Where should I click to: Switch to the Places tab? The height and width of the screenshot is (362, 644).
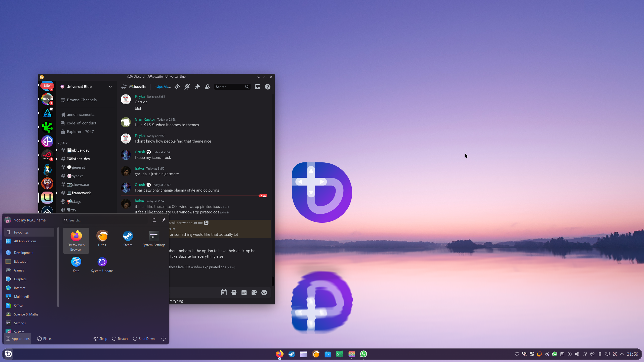(45, 339)
